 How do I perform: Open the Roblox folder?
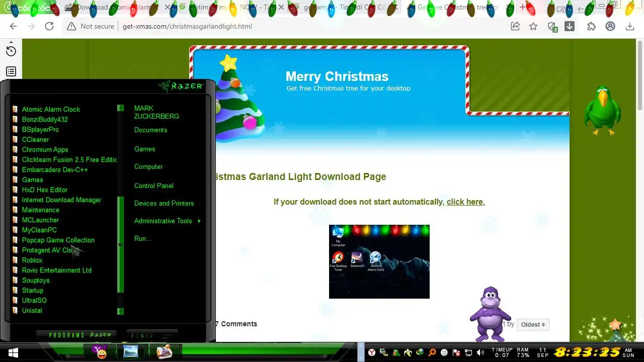[32, 260]
